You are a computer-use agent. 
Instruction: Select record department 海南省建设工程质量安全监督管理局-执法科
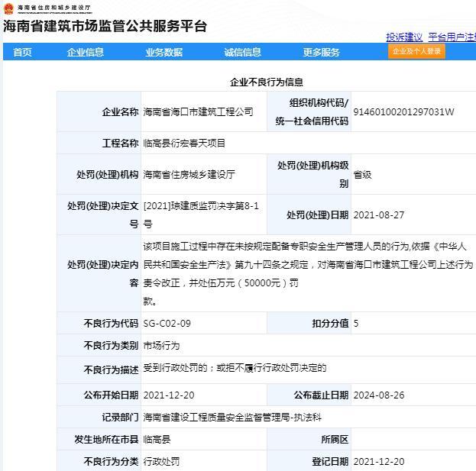click(232, 418)
